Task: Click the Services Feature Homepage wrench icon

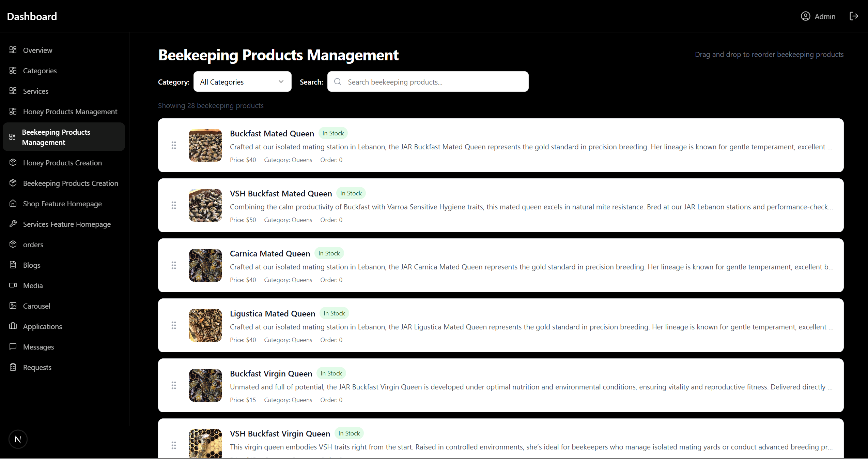Action: click(13, 224)
